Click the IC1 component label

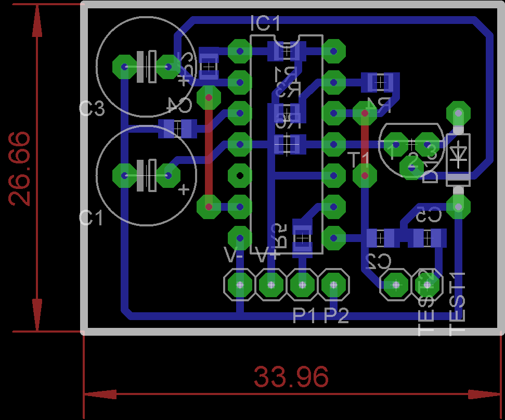tap(265, 23)
